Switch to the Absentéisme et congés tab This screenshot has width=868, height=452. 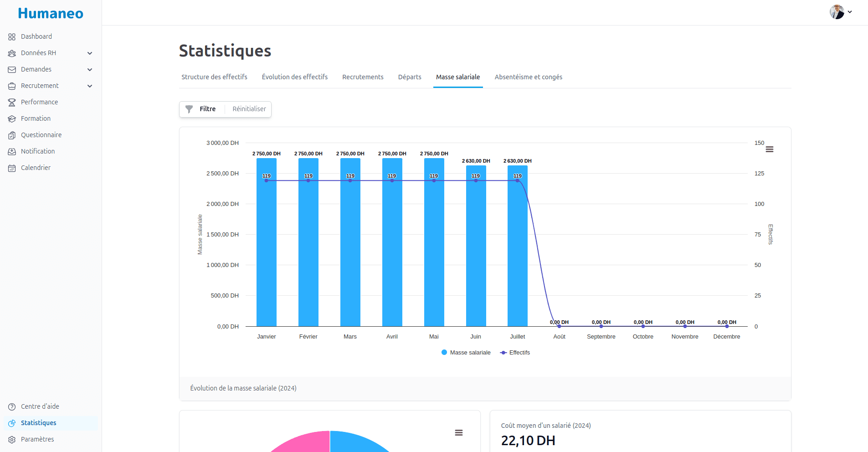click(x=528, y=77)
